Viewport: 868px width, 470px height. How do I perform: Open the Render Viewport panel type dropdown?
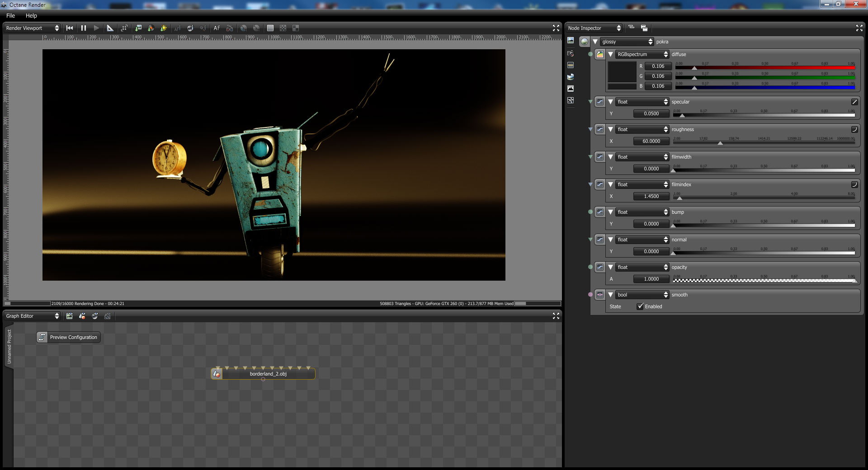tap(32, 28)
